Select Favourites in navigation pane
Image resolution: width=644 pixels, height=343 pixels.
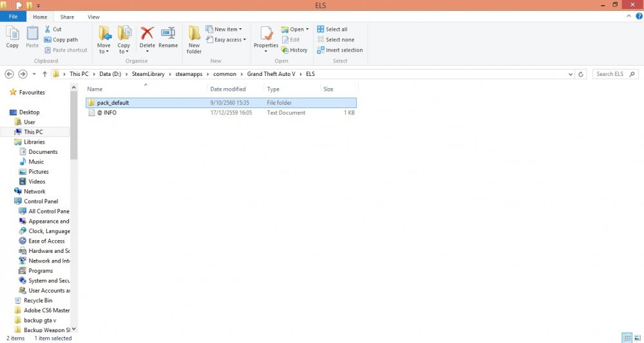click(27, 92)
